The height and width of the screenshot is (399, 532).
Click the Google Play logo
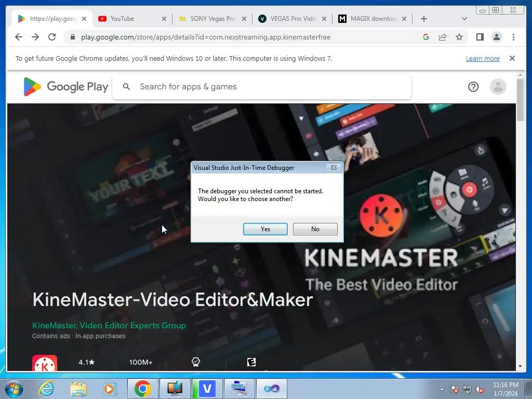click(66, 87)
